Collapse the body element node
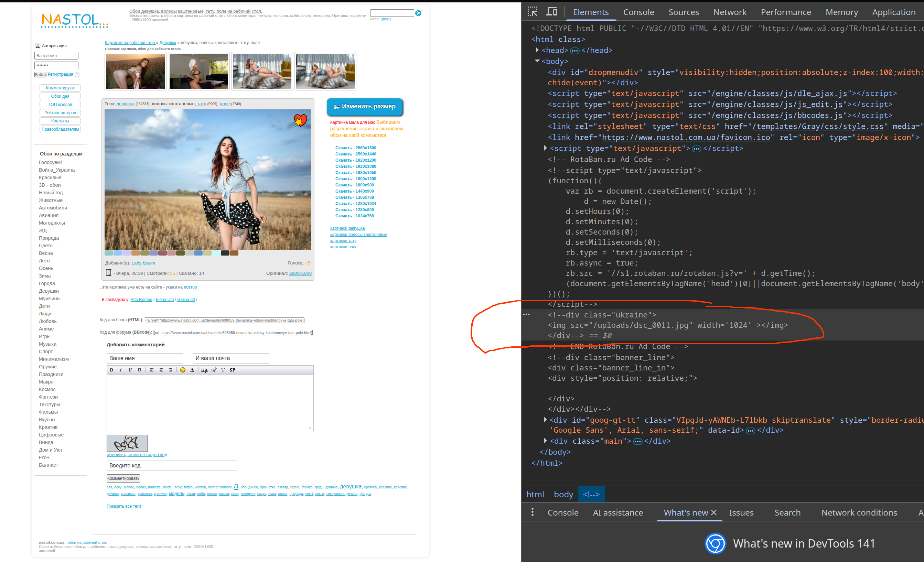This screenshot has height=562, width=924. [x=537, y=61]
